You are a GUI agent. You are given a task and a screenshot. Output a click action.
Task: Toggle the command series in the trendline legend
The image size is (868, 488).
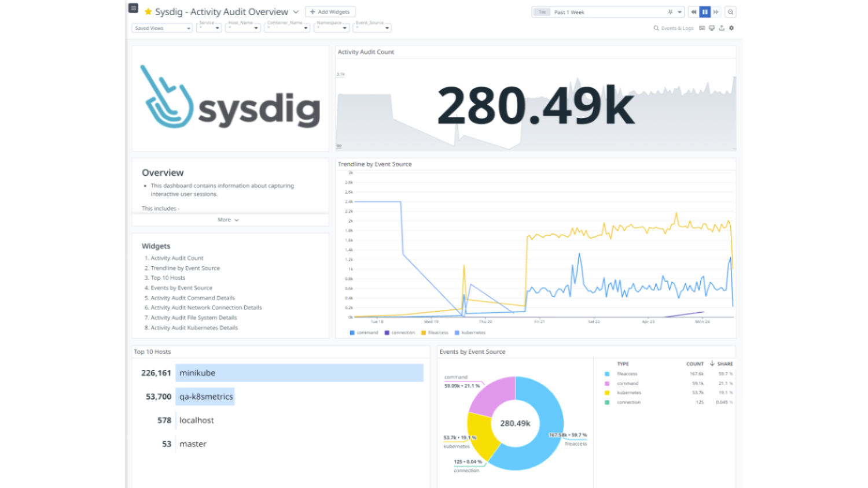pos(366,332)
